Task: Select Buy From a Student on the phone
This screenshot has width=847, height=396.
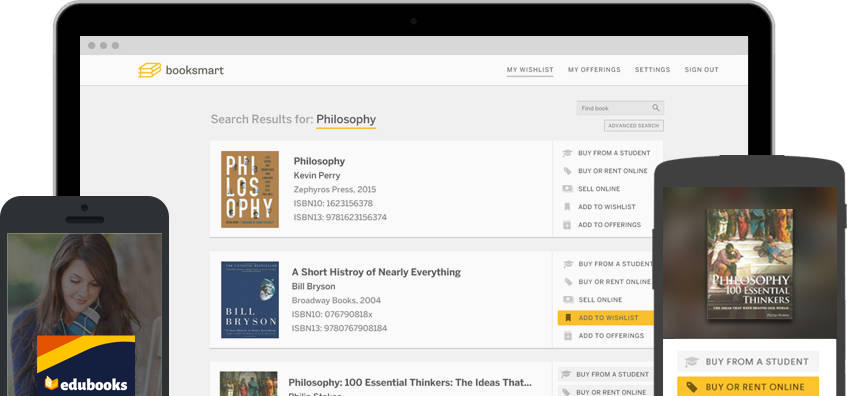Action: click(x=748, y=361)
